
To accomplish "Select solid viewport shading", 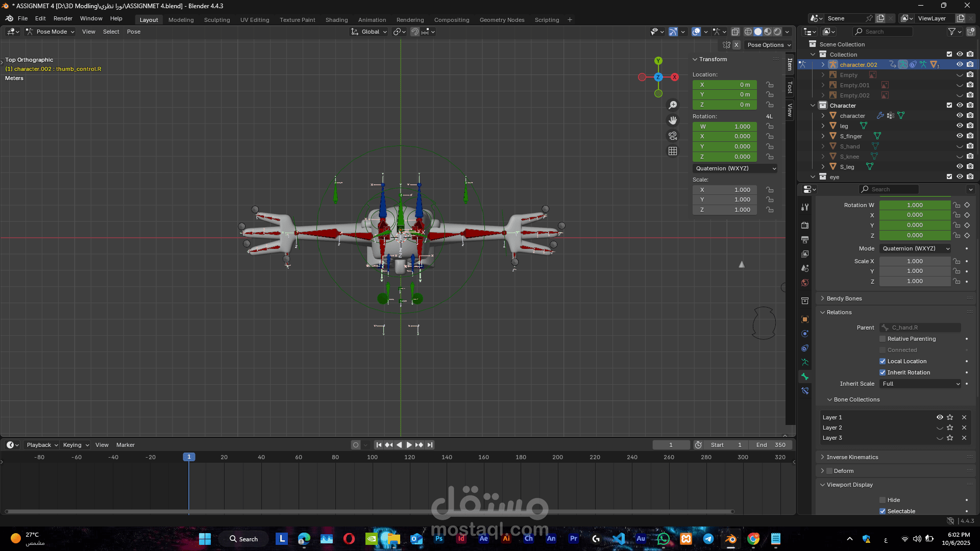I will pyautogui.click(x=758, y=32).
